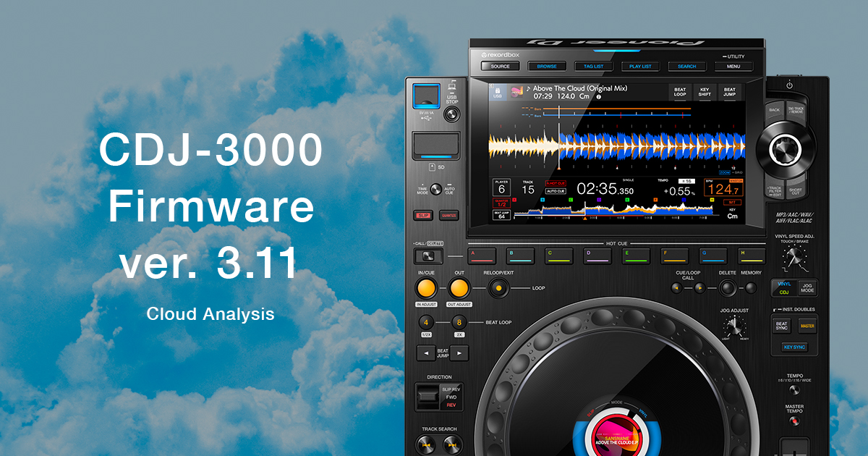This screenshot has width=868, height=456.
Task: Open the BROWSE view
Action: [547, 66]
